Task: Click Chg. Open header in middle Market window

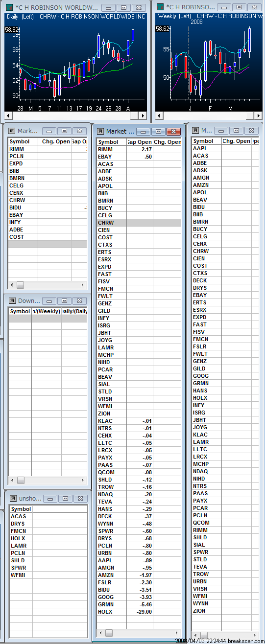Action: point(167,142)
